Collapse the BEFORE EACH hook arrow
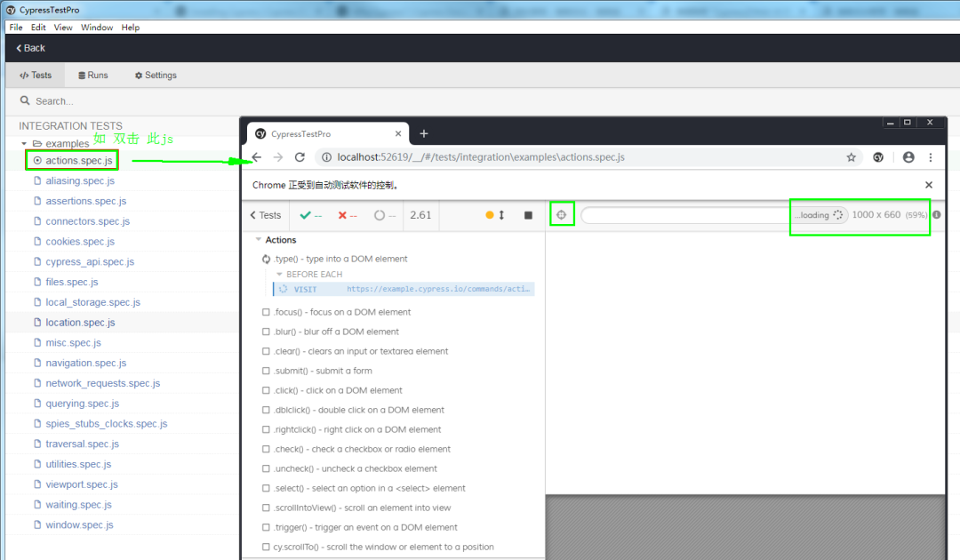960x560 pixels. [279, 274]
